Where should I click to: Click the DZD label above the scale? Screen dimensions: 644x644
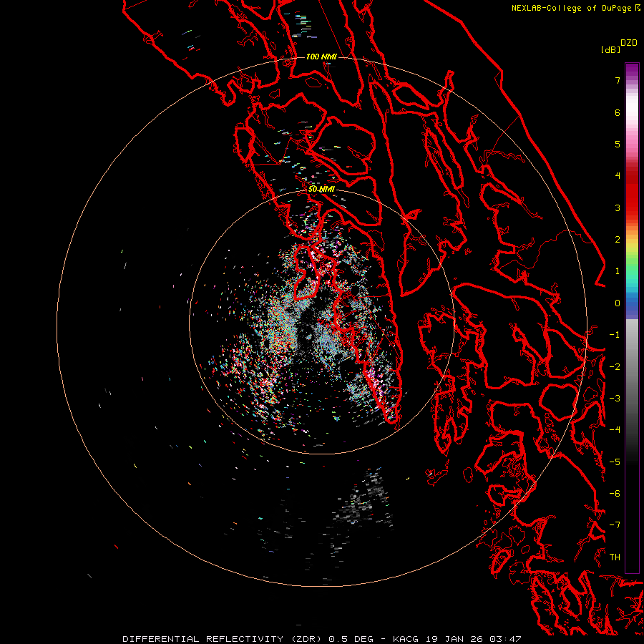pyautogui.click(x=629, y=43)
